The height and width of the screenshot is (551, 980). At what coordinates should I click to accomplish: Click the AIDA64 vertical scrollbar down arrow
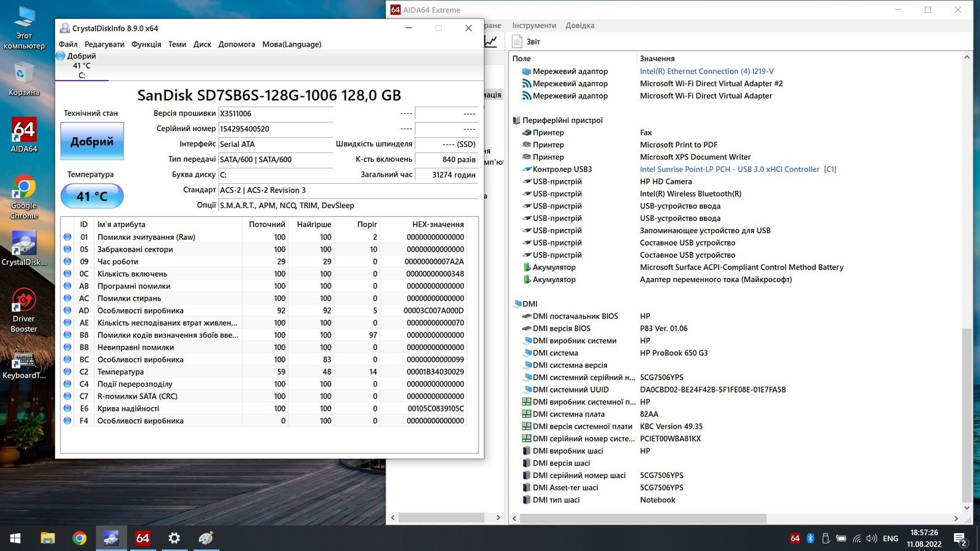tap(967, 508)
